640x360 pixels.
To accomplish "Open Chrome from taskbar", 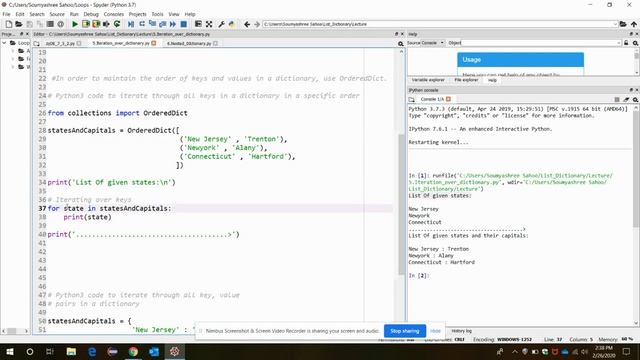I will pos(133,351).
